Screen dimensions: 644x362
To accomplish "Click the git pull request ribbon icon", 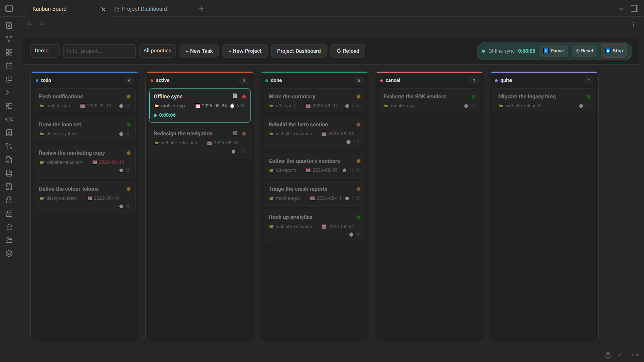I will [9, 146].
